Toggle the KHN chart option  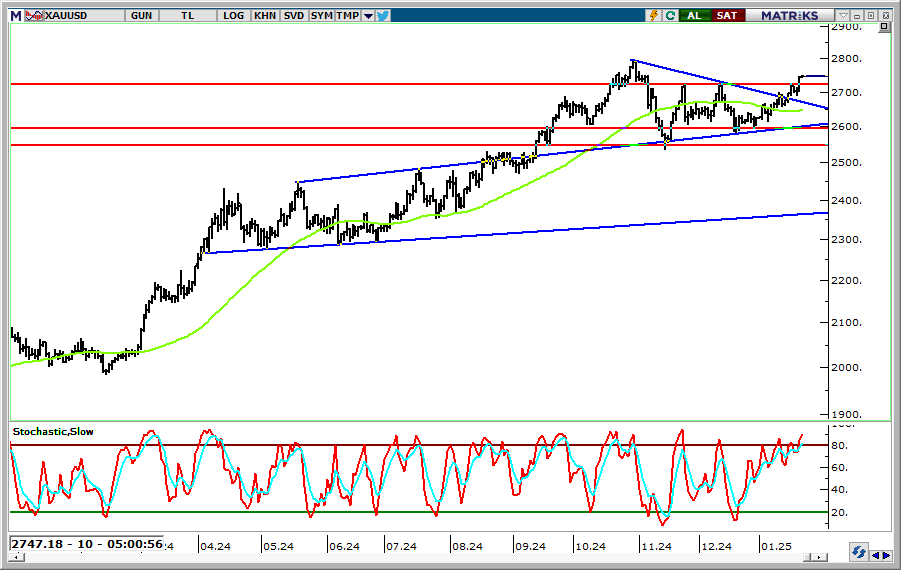tap(265, 15)
